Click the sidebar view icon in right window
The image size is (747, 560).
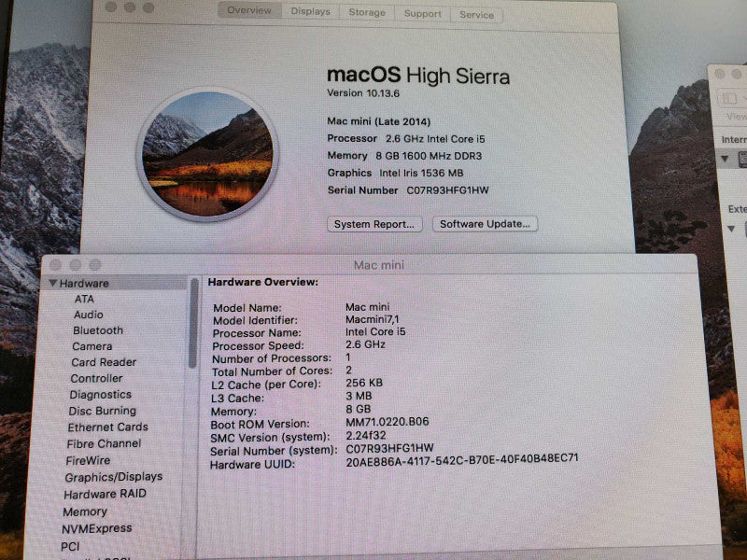(x=729, y=98)
